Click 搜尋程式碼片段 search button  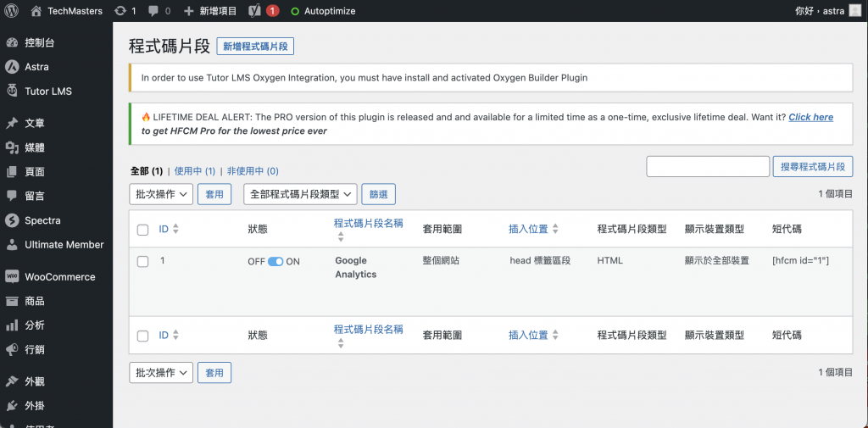click(813, 167)
